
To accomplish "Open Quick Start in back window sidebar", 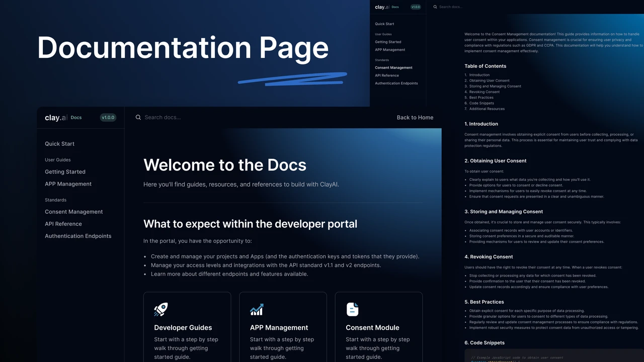I will click(384, 24).
